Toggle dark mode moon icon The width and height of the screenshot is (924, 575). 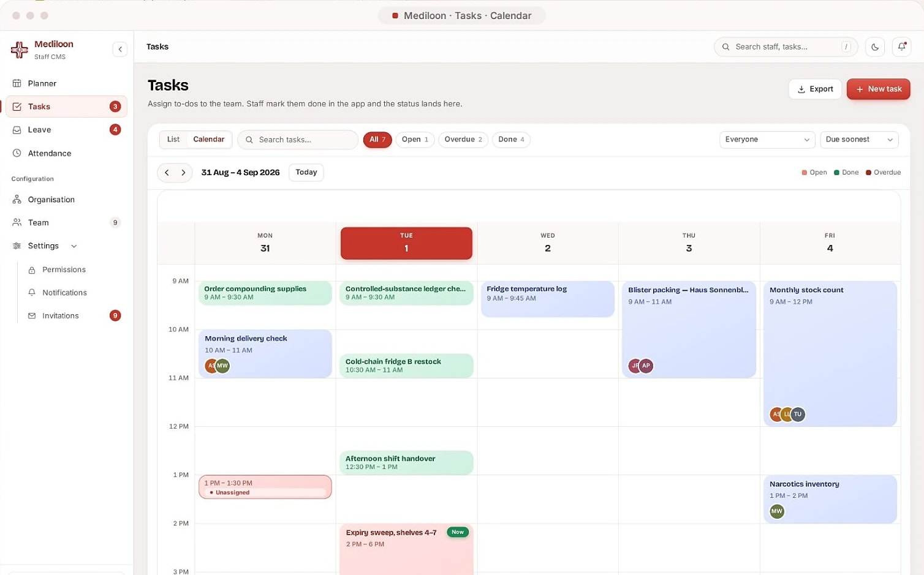point(875,47)
